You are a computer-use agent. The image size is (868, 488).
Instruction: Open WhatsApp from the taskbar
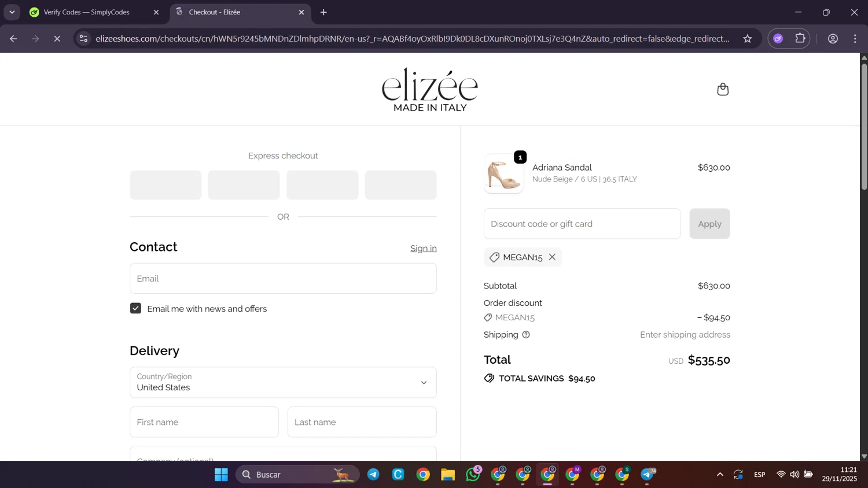(473, 474)
